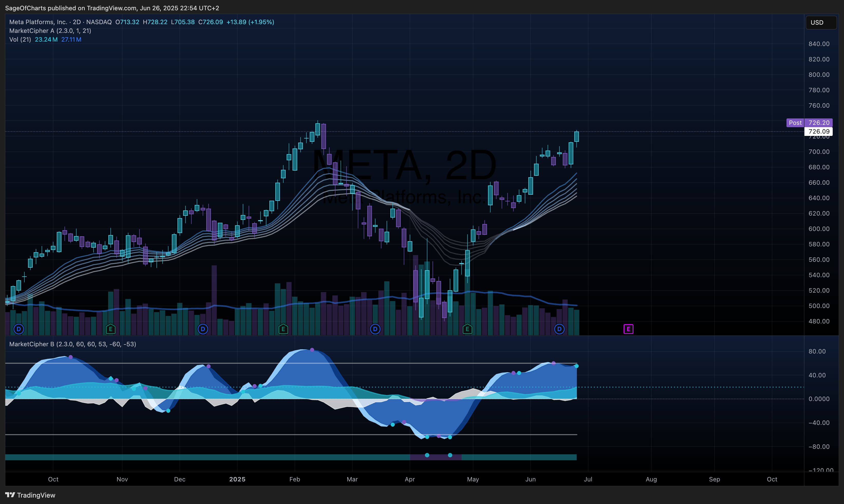Open the earnings marker just before the Feb label
This screenshot has width=844, height=504.
coord(283,329)
